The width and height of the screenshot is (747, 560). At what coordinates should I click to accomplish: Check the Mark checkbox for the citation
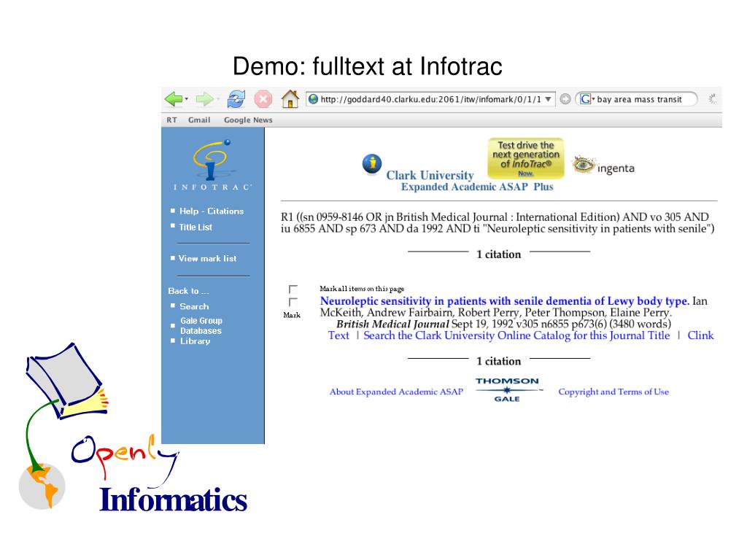[x=293, y=302]
